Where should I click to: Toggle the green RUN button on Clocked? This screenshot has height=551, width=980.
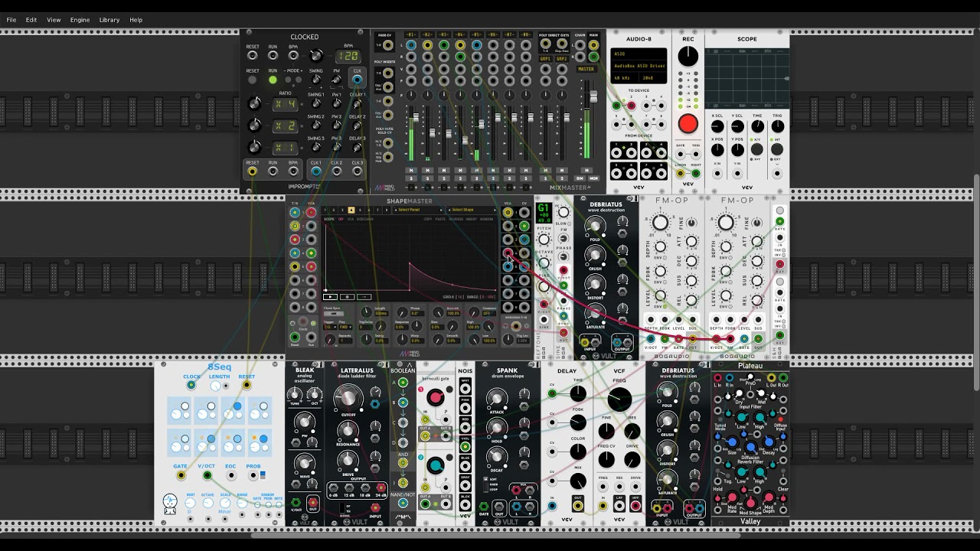273,80
